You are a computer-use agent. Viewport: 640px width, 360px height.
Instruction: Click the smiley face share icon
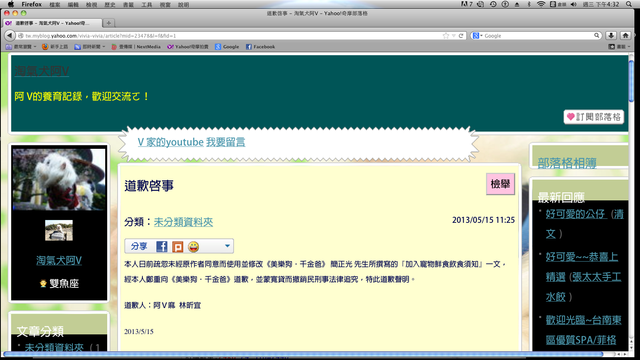click(193, 247)
